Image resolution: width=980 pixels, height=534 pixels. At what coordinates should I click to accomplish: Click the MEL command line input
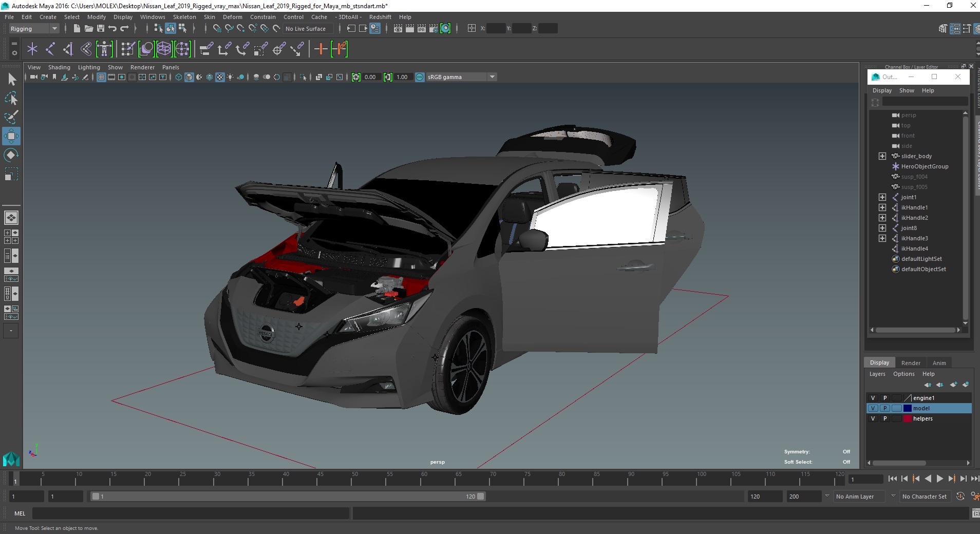tap(191, 513)
